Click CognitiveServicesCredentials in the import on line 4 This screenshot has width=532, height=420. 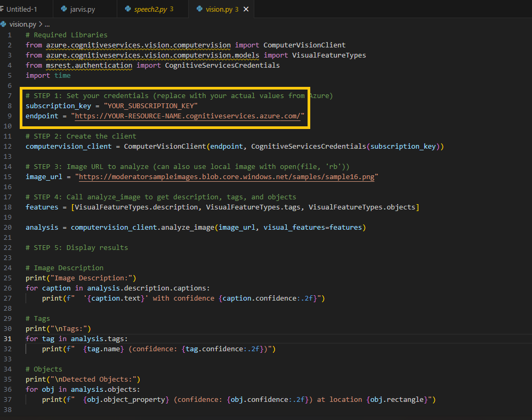222,66
